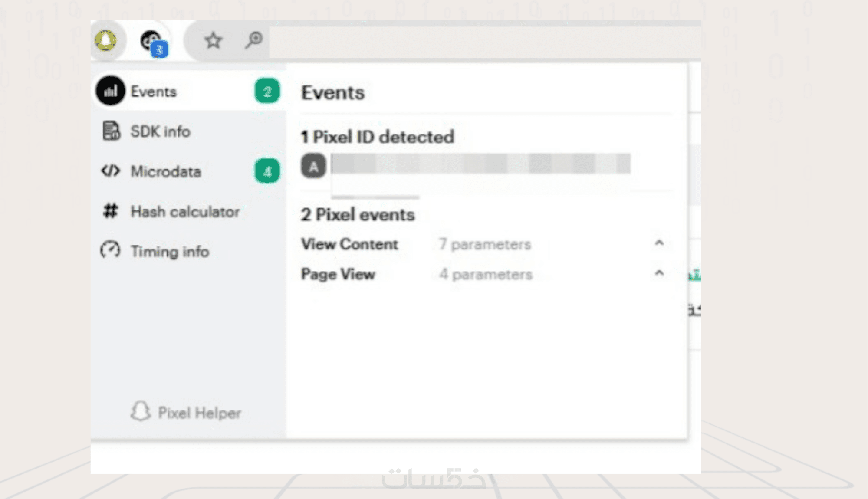The height and width of the screenshot is (499, 868).
Task: Open the extension with badge 3
Action: [152, 42]
